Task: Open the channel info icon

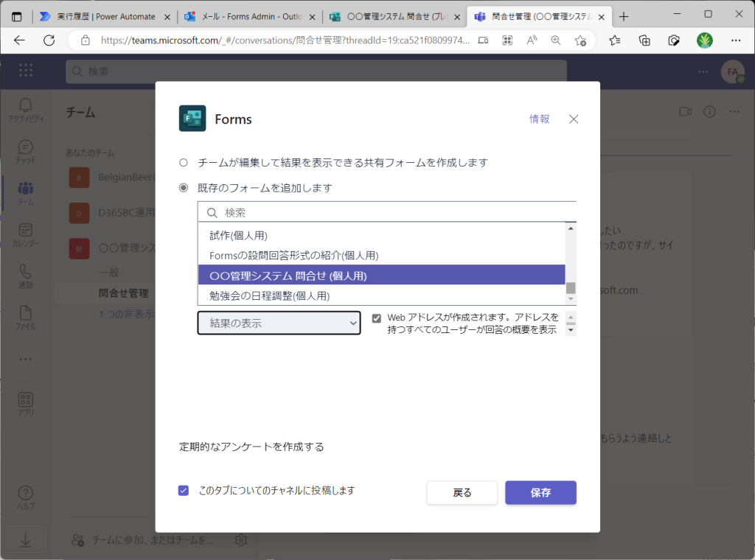Action: coord(710,111)
